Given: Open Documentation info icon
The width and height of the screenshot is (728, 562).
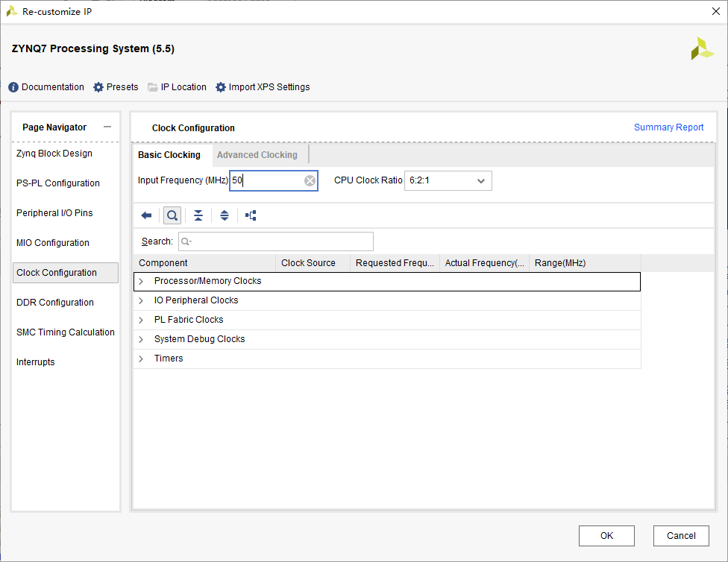Looking at the screenshot, I should [x=13, y=87].
